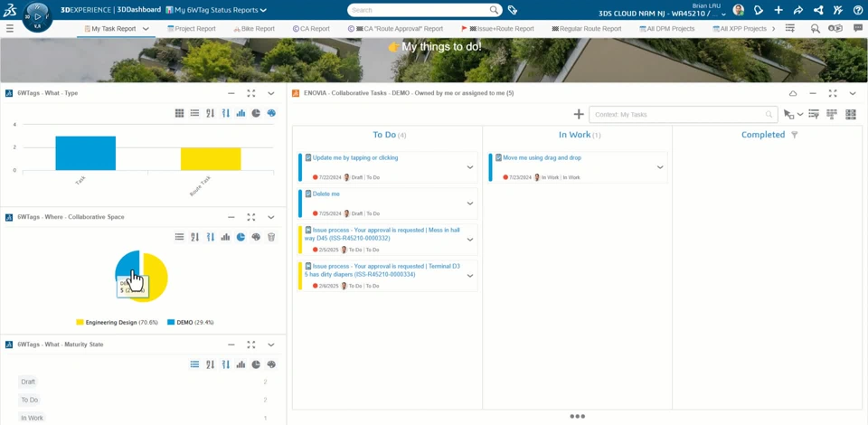
Task: Click the yellow Engineering Design pie slice
Action: (156, 277)
